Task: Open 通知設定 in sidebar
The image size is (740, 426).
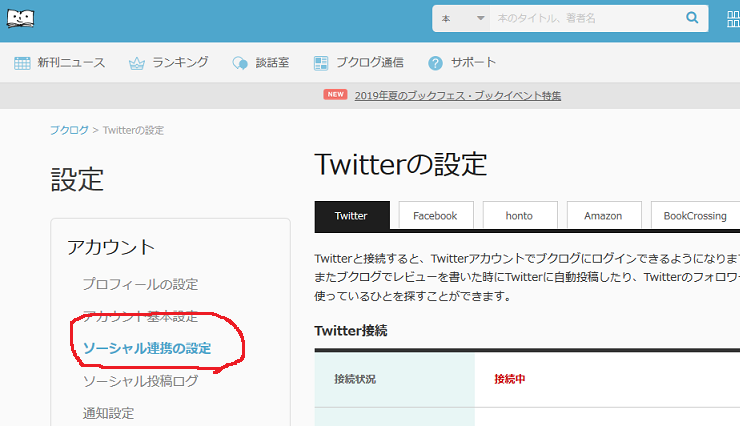Action: (109, 413)
